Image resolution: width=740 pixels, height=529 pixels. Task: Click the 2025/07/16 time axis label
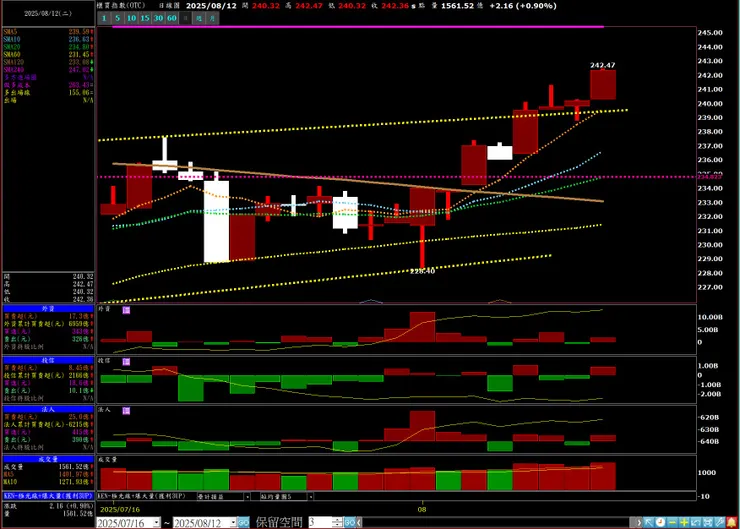(x=120, y=510)
